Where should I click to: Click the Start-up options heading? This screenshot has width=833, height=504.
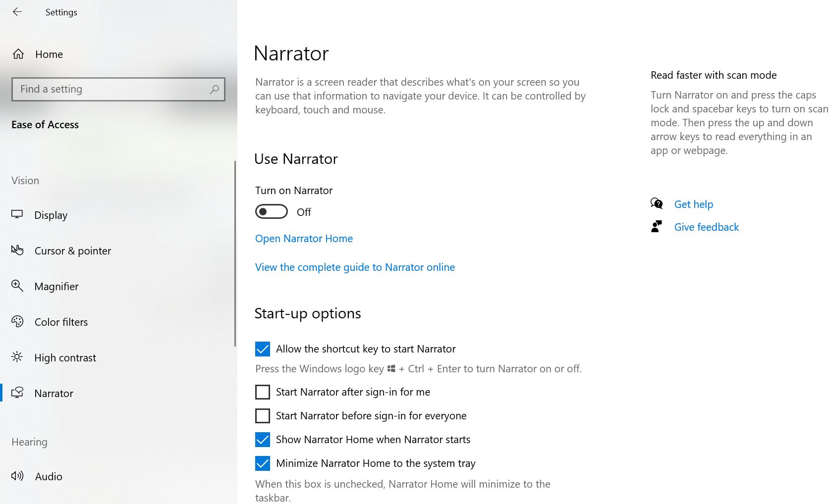308,313
